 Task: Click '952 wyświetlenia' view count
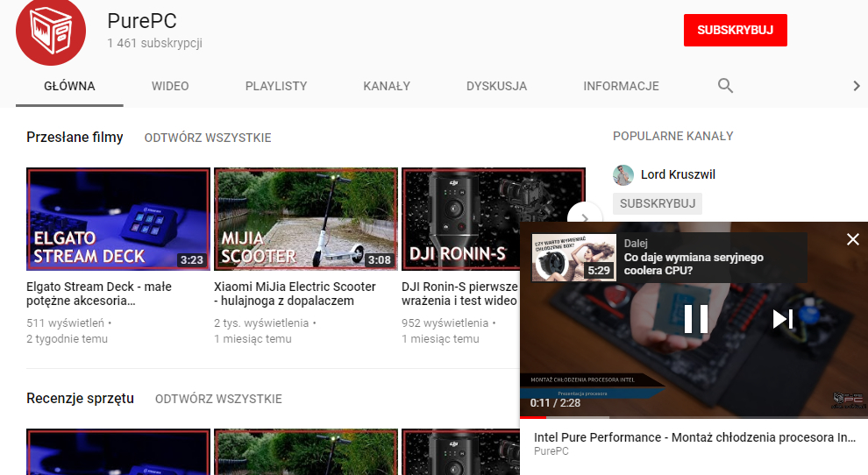tap(445, 323)
